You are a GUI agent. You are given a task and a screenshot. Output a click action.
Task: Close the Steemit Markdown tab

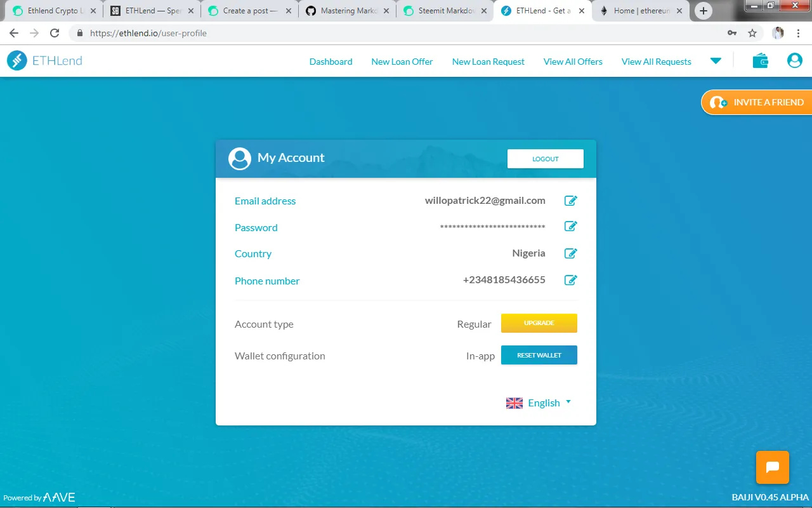484,11
